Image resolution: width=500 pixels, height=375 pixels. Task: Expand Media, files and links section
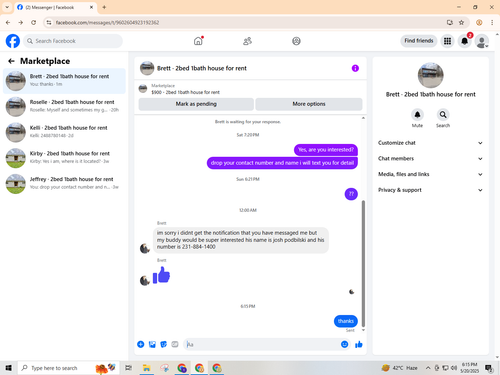coord(430,174)
